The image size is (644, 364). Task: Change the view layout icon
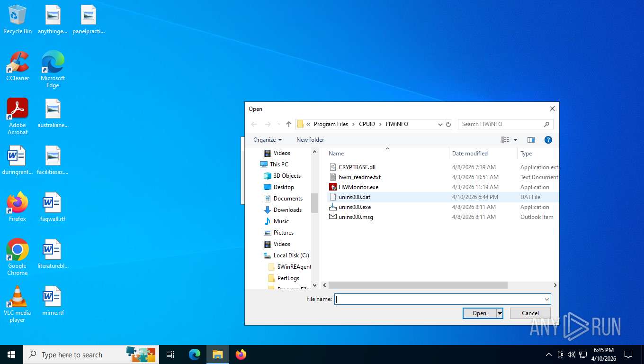(505, 140)
